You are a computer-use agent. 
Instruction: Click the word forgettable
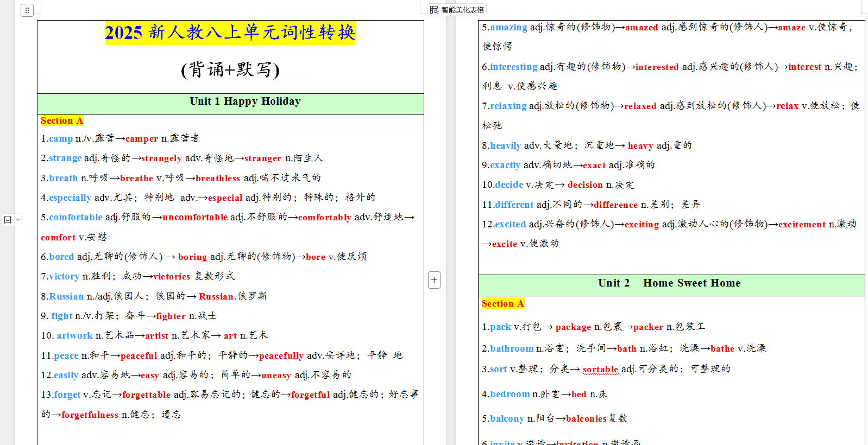[147, 395]
